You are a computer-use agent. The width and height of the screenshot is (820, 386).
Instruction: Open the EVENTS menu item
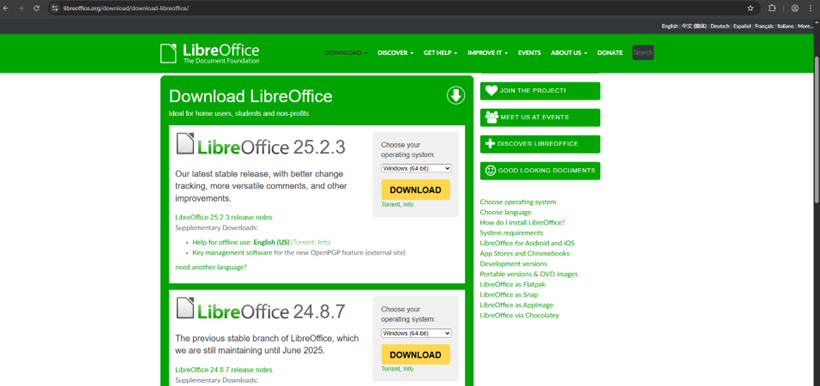[x=529, y=53]
